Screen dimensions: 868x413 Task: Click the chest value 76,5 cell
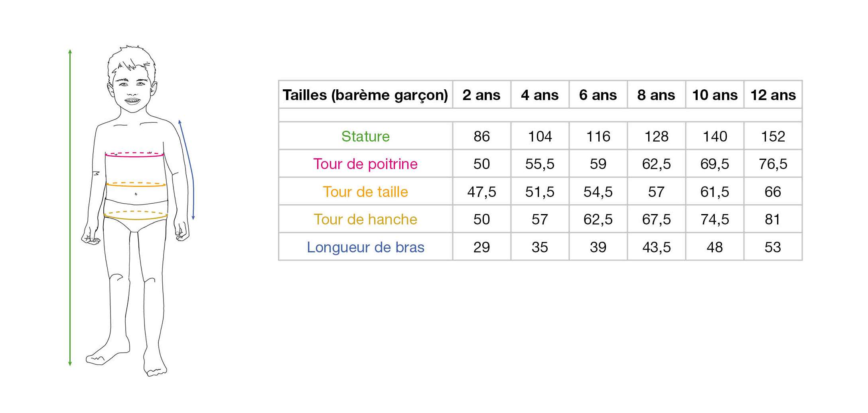[773, 164]
